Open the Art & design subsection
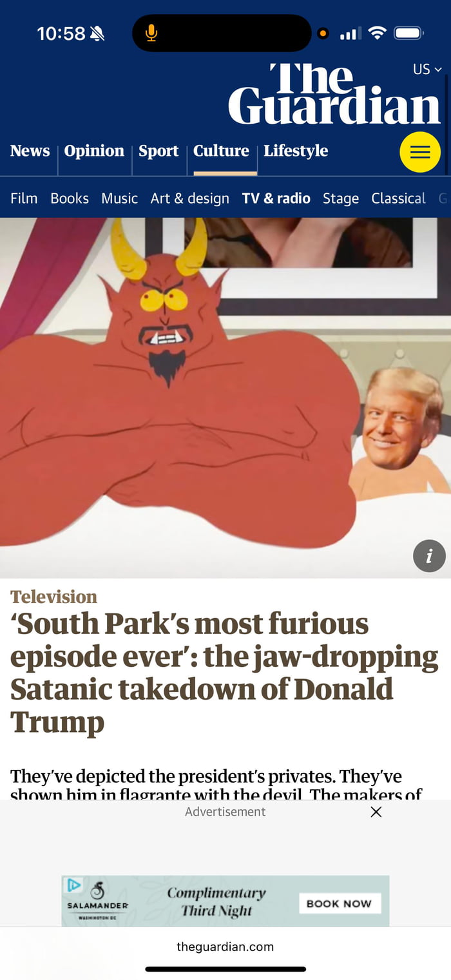Viewport: 451px width, 980px height. (190, 198)
